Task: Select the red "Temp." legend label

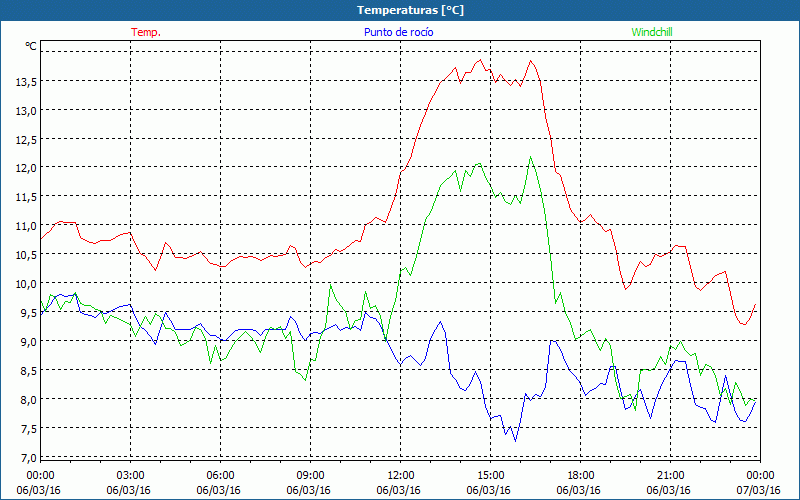Action: point(146,32)
